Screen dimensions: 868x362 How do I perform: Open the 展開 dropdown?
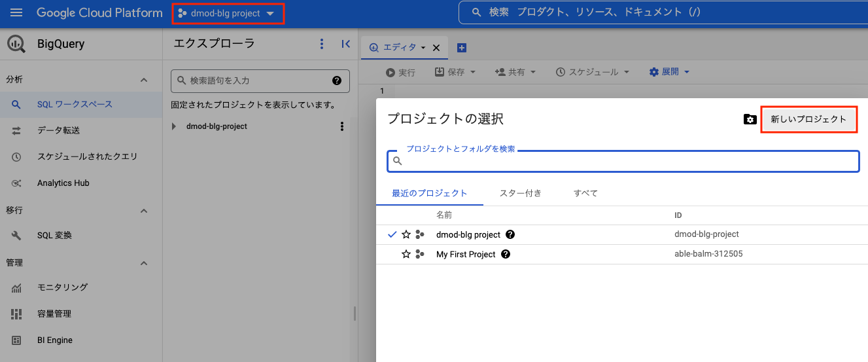(670, 72)
